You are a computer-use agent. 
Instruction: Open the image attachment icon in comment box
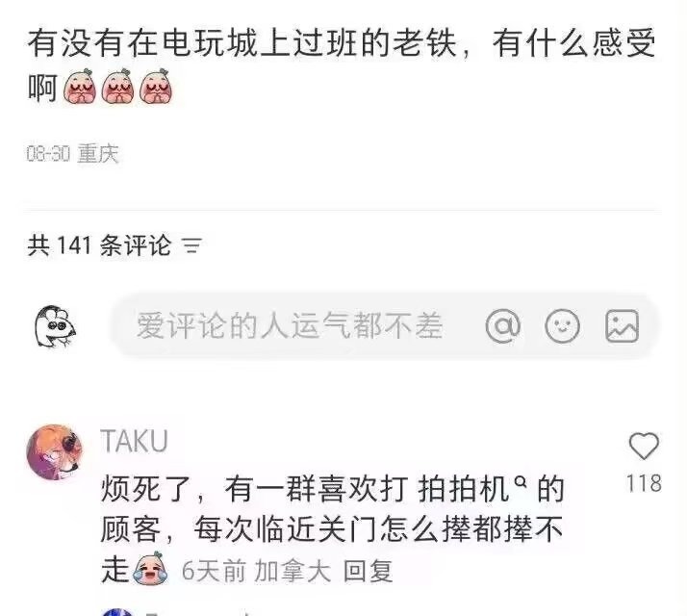coord(622,326)
